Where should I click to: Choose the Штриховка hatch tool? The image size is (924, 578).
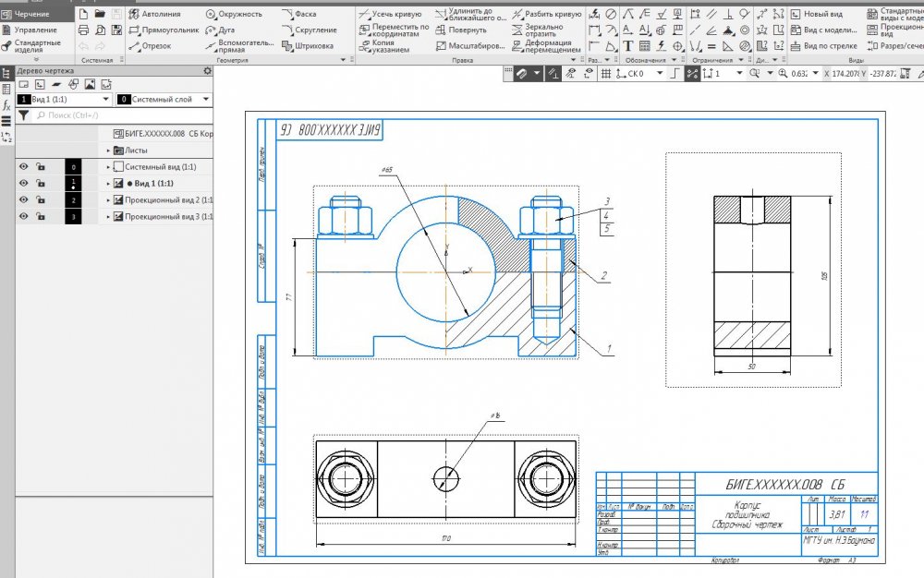[313, 45]
